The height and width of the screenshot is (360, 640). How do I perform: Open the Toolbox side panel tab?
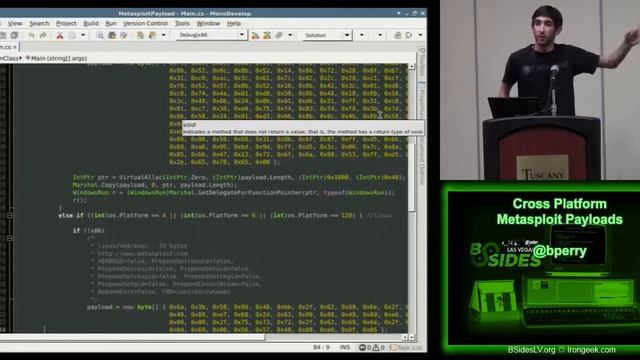[x=422, y=62]
